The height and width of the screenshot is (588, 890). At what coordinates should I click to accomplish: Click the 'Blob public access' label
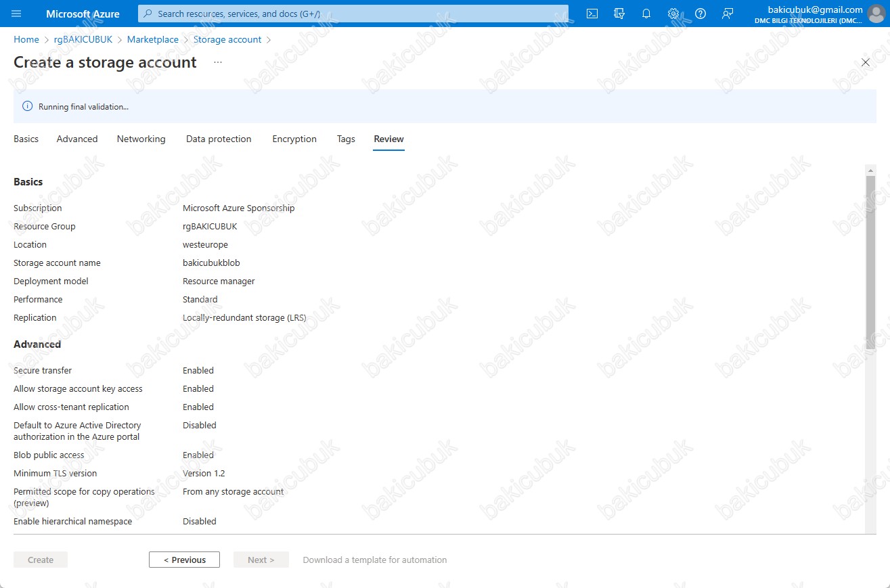pos(49,455)
